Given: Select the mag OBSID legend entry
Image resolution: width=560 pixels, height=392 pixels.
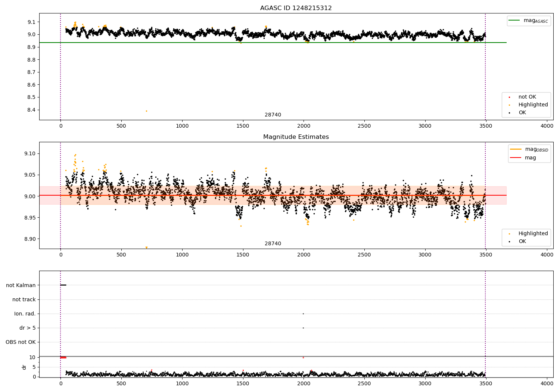Looking at the screenshot, I should pyautogui.click(x=529, y=149).
